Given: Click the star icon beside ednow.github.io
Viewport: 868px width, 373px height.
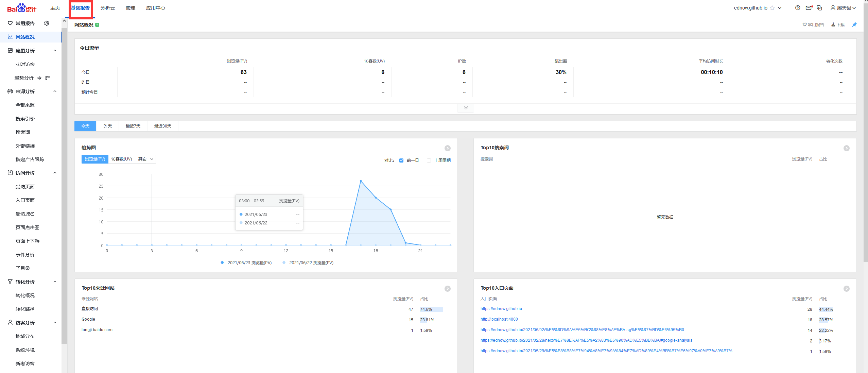Looking at the screenshot, I should (772, 8).
